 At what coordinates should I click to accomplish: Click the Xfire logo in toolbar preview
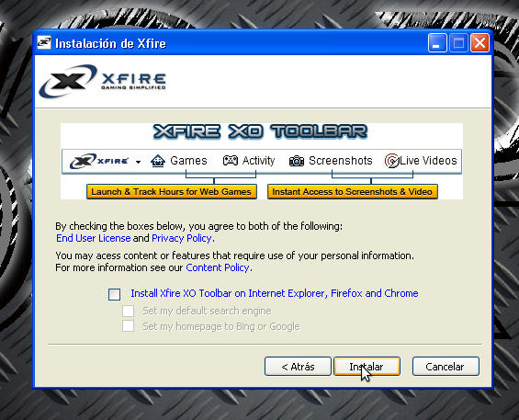click(99, 162)
